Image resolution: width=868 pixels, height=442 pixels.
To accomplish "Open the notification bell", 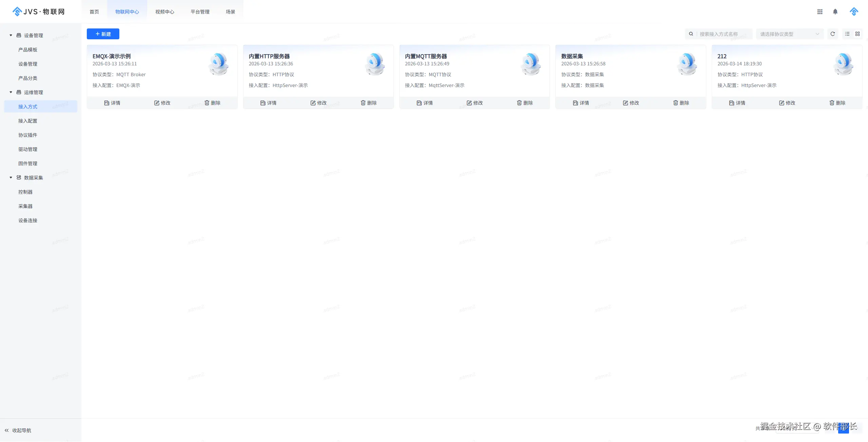I will click(835, 12).
